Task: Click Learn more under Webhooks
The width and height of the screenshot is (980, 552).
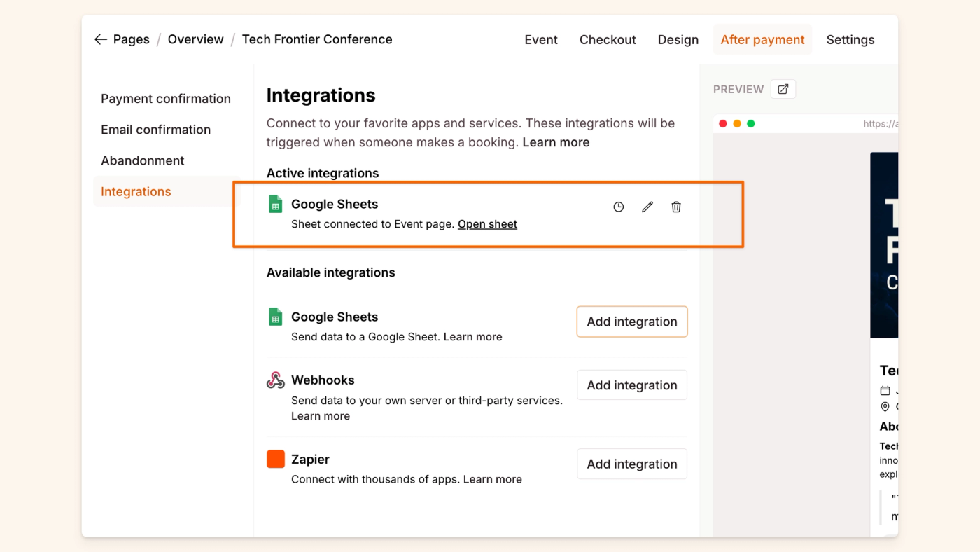Action: (x=321, y=416)
